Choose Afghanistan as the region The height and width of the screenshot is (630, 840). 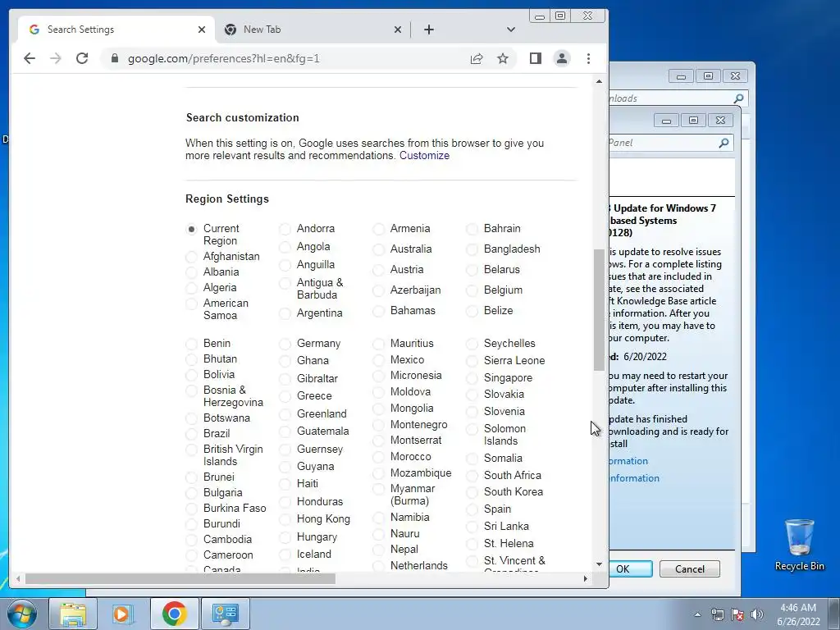(191, 257)
